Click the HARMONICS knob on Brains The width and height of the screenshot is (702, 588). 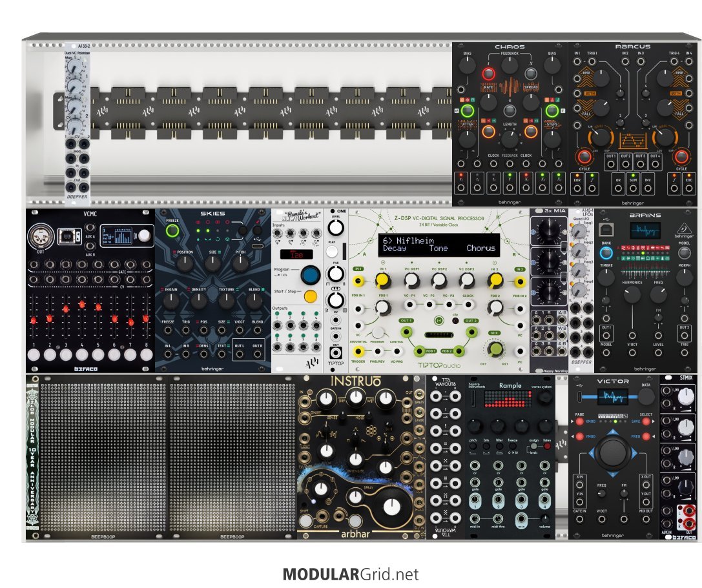(x=632, y=295)
